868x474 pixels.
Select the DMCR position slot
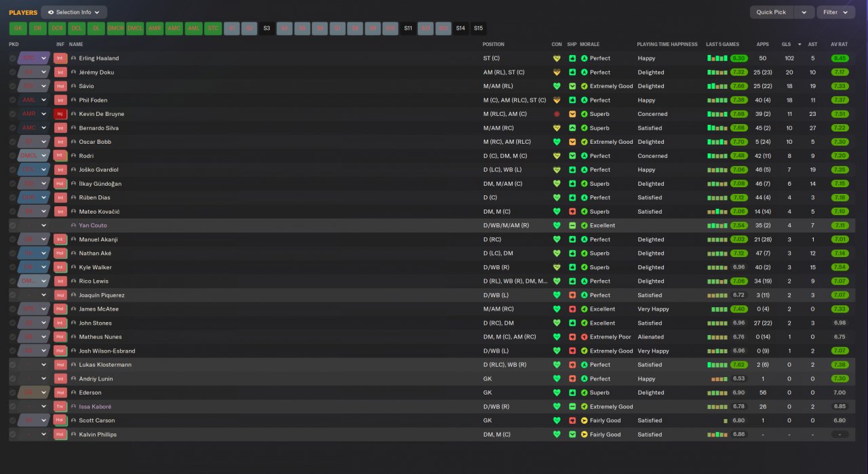coord(115,28)
